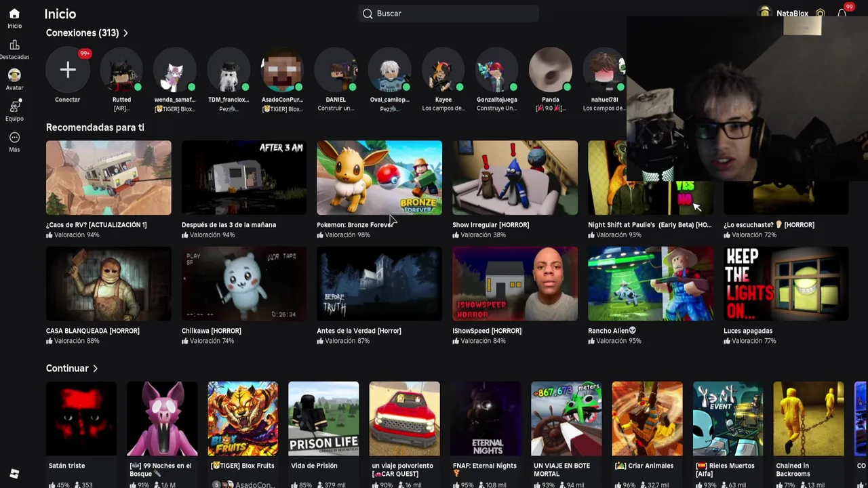Click the Conectar plus add-friend icon
This screenshot has height=488, width=868.
[67, 70]
